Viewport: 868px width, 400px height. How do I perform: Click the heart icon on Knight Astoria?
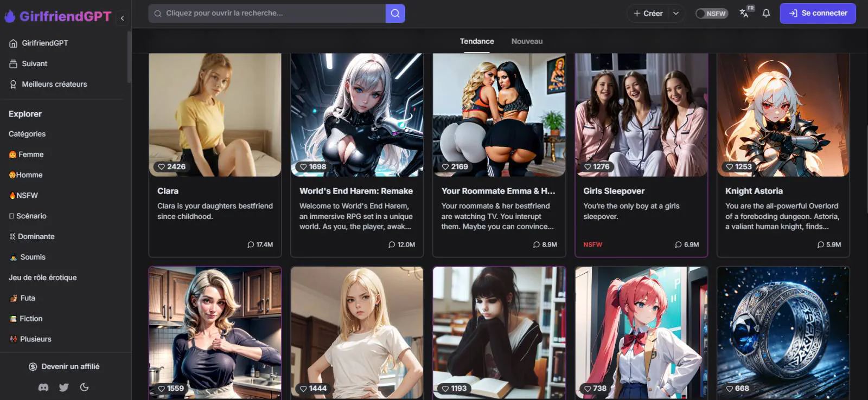click(x=730, y=167)
